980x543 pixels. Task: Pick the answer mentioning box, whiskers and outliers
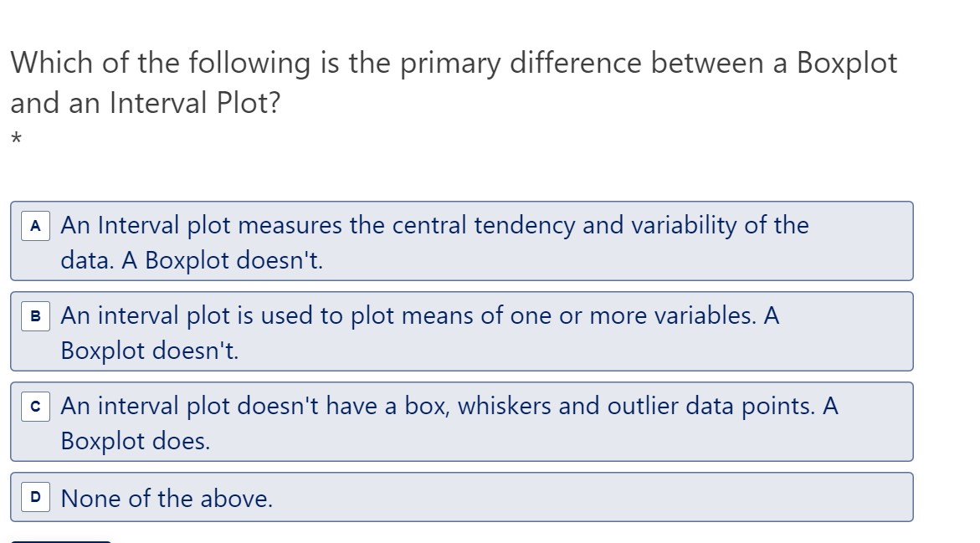click(462, 422)
